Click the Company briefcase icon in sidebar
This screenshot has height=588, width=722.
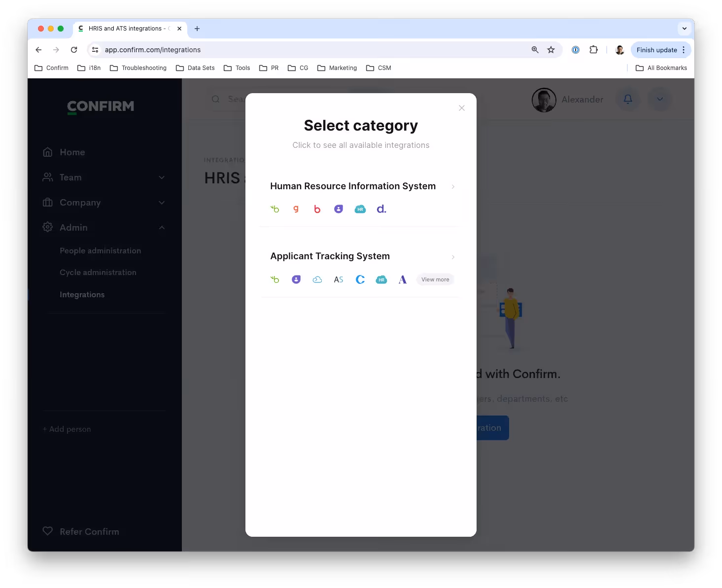[47, 203]
